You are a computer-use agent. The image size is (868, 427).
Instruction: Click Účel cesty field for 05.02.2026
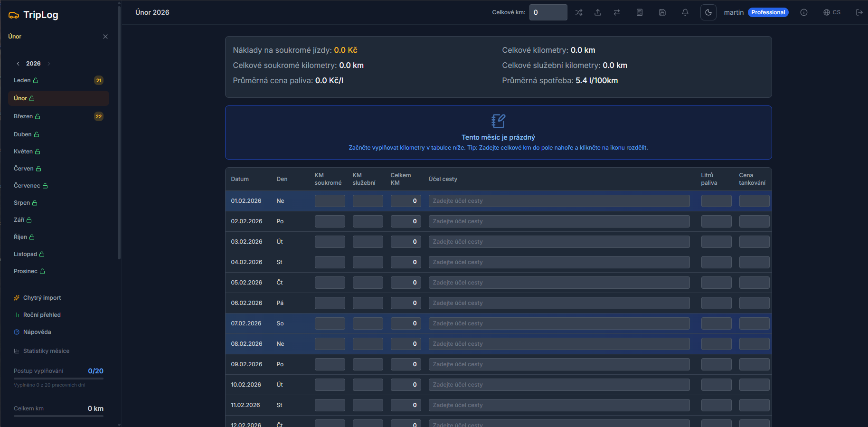[559, 283]
